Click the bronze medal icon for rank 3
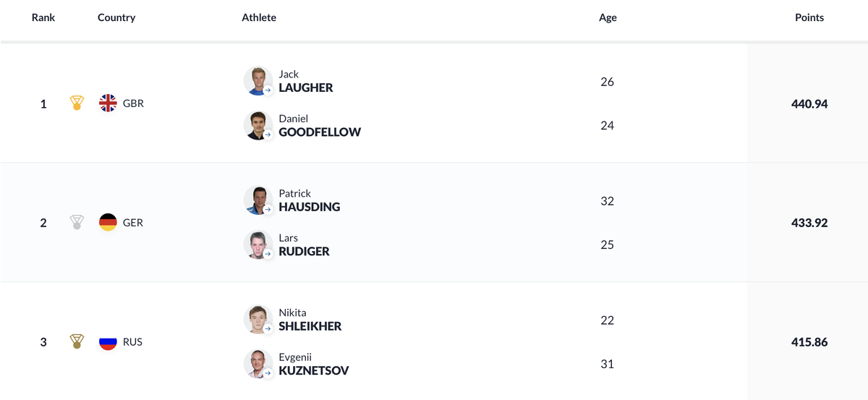Viewport: 868px width, 400px height. click(x=77, y=341)
